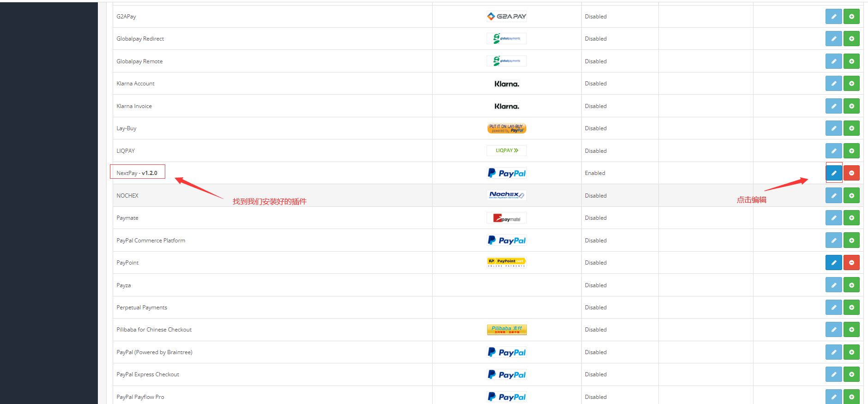Click the globalpayments logo in Globalpay Remote row
The height and width of the screenshot is (404, 868).
click(506, 61)
